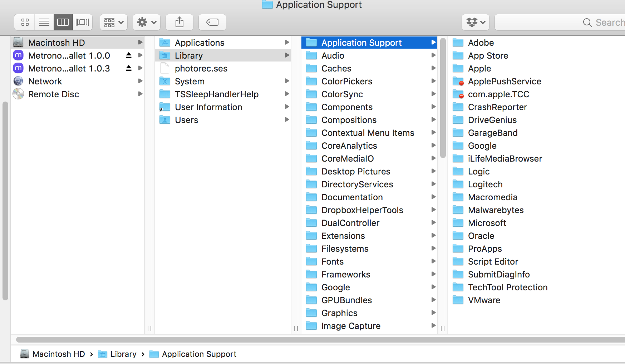The height and width of the screenshot is (364, 625).
Task: Click Macintosh HD in the path bar
Action: pyautogui.click(x=59, y=354)
